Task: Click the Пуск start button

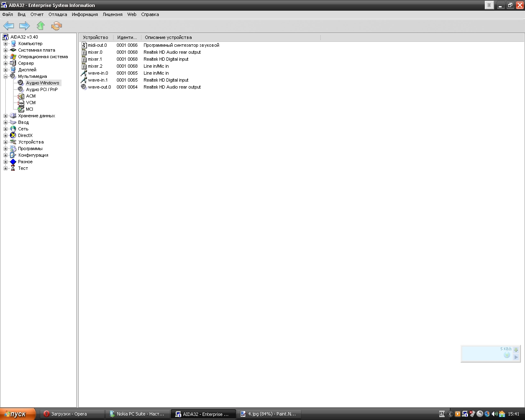Action: coord(18,414)
